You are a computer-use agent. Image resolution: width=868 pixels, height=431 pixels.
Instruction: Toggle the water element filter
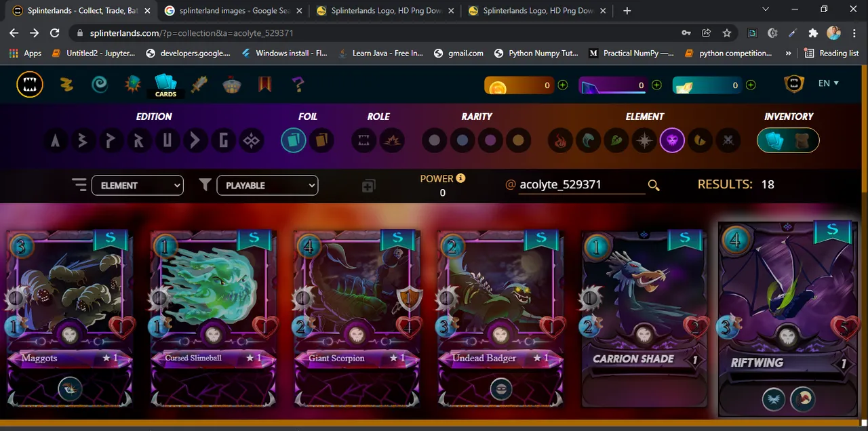point(588,141)
